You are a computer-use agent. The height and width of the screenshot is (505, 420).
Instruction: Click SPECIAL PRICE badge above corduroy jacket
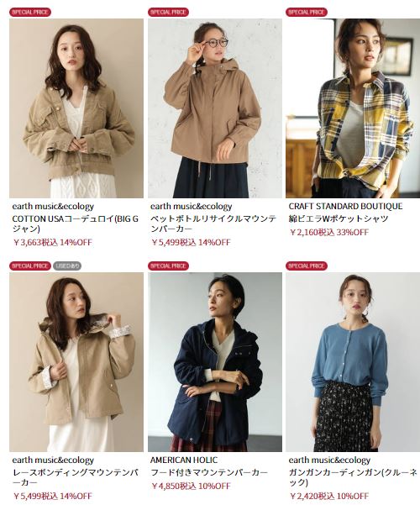click(x=30, y=13)
